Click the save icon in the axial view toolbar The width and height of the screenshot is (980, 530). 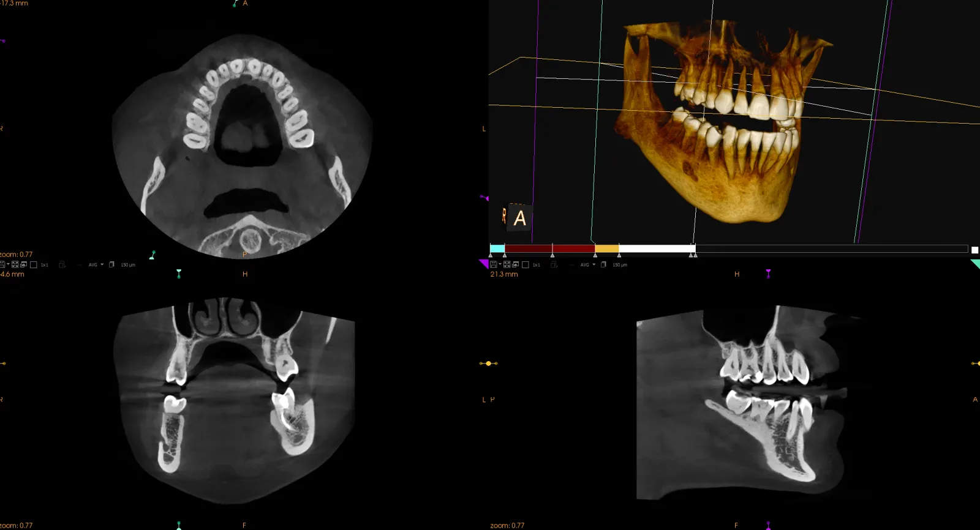(x=2, y=264)
